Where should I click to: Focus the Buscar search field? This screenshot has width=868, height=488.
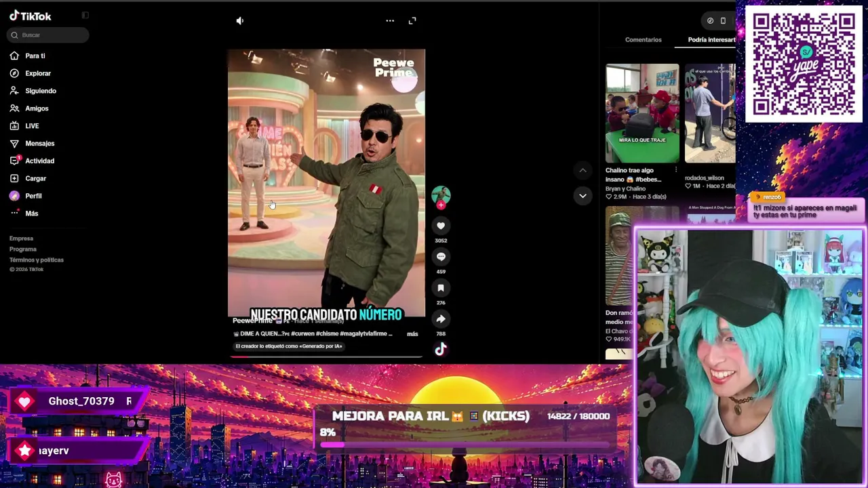click(x=48, y=35)
